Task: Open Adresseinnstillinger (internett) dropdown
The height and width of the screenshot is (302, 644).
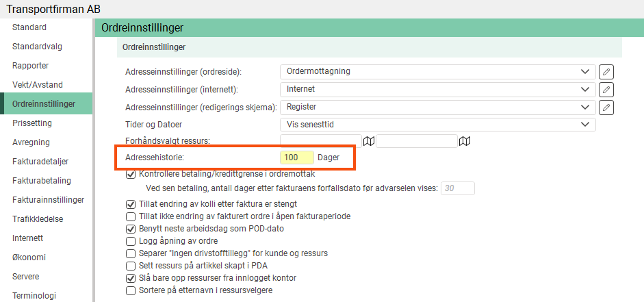Action: tap(437, 89)
